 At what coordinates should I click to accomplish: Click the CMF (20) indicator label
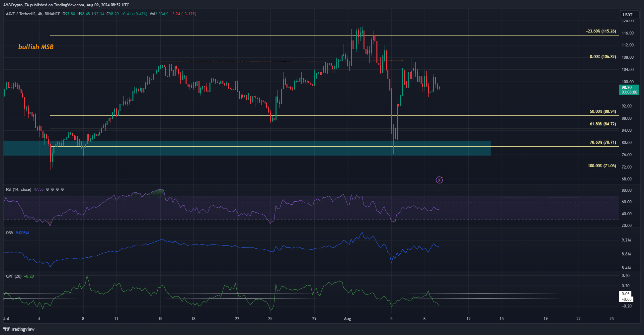pos(14,276)
